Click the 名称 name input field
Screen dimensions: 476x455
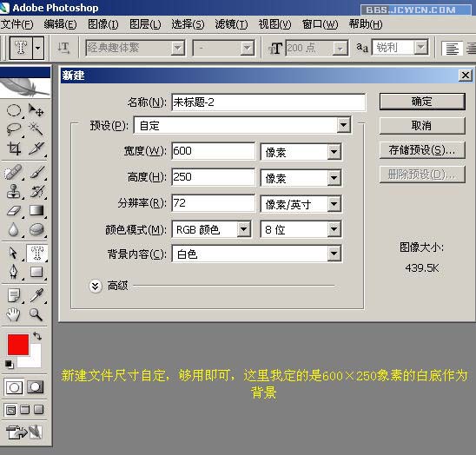pyautogui.click(x=268, y=102)
